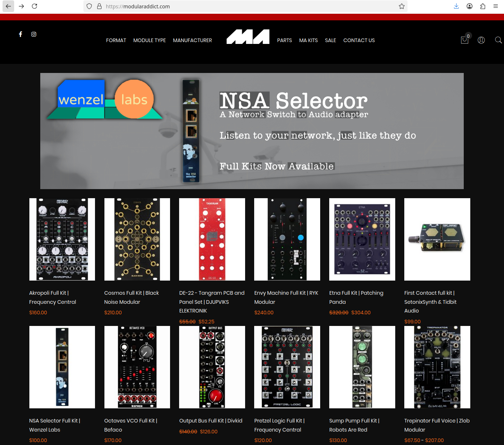Go to the SALE page
The height and width of the screenshot is (445, 504).
(330, 40)
